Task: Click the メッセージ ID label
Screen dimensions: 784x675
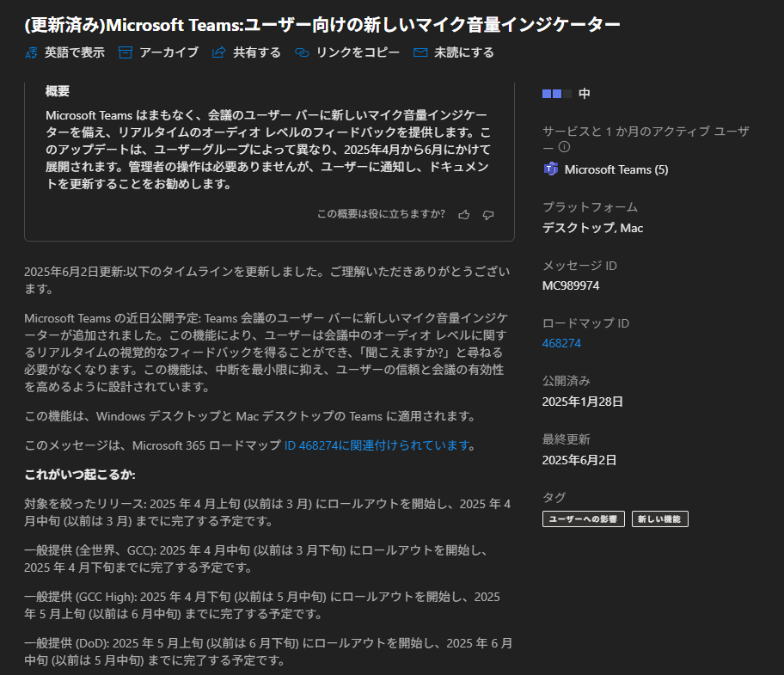Action: [580, 266]
